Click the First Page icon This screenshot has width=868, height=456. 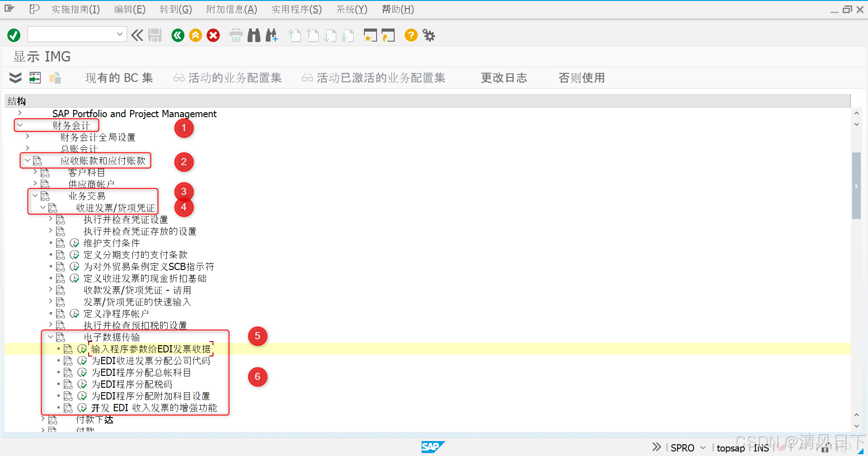294,35
